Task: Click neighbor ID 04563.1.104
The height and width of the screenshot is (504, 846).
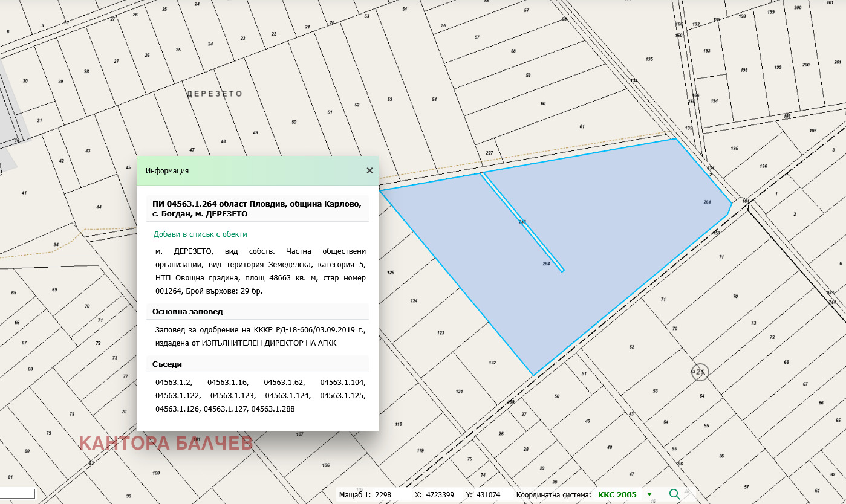Action: point(343,383)
